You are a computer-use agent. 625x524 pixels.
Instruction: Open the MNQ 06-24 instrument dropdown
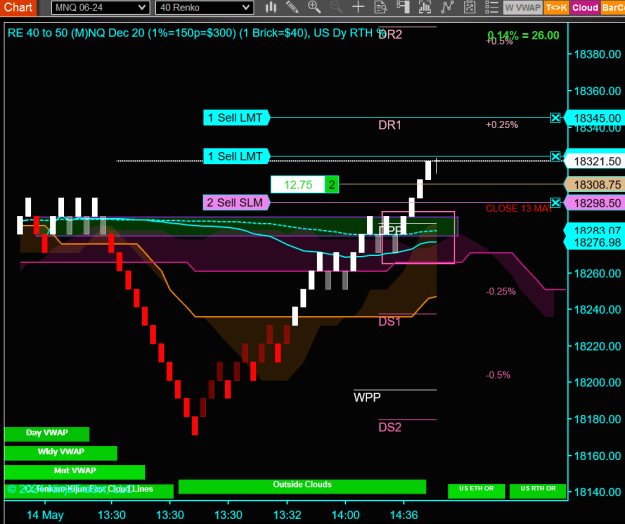coord(100,8)
